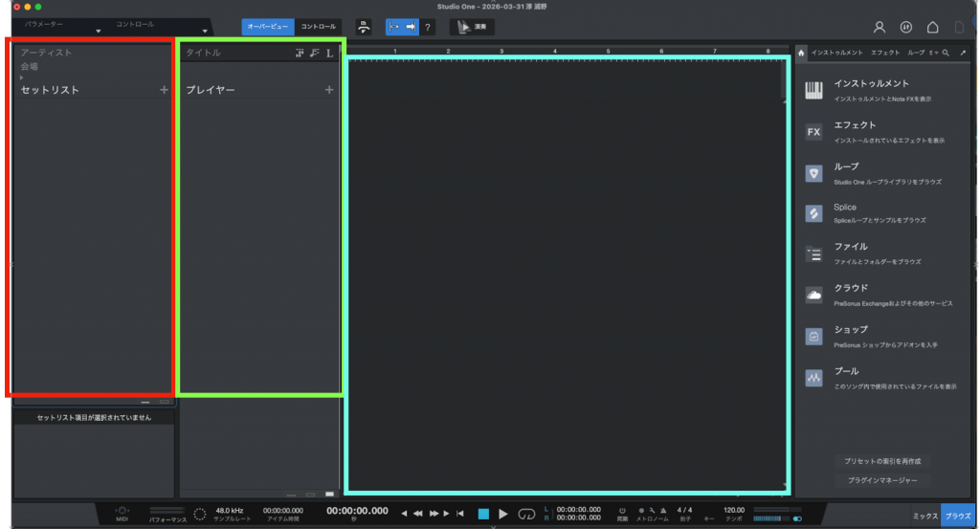Switch to the エフェクト browser tab
Image resolution: width=980 pixels, height=529 pixels.
(x=884, y=53)
